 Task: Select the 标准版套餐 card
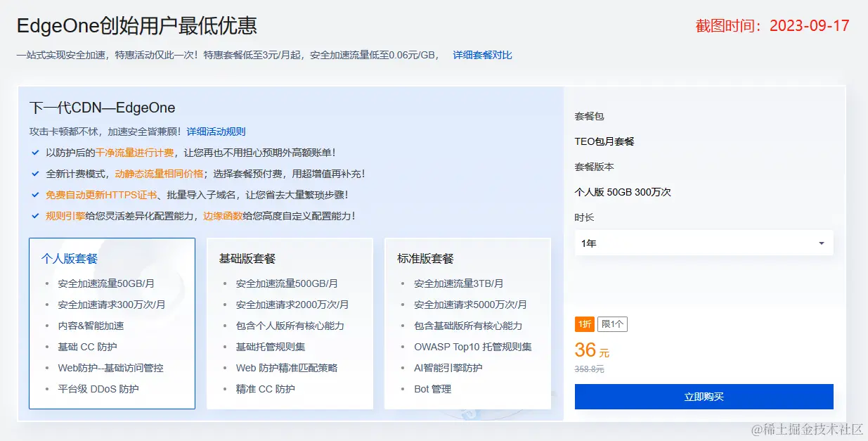[467, 324]
